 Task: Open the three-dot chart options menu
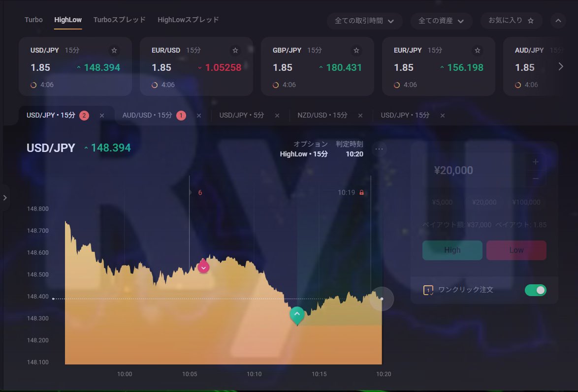[x=379, y=149]
